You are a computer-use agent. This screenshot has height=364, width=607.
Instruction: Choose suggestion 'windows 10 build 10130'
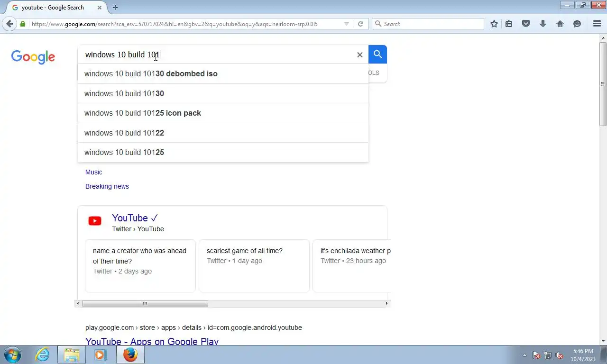tap(223, 94)
